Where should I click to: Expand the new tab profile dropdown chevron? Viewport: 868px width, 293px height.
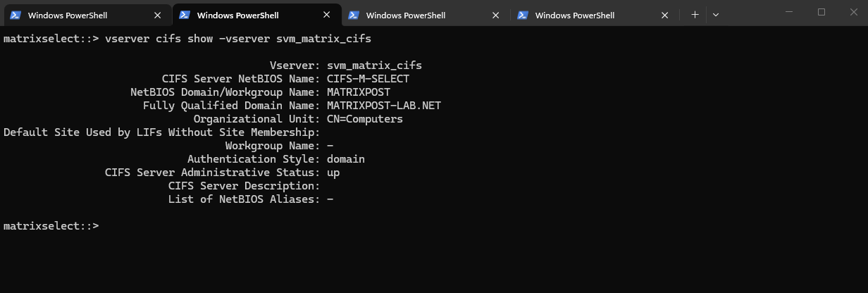[716, 15]
